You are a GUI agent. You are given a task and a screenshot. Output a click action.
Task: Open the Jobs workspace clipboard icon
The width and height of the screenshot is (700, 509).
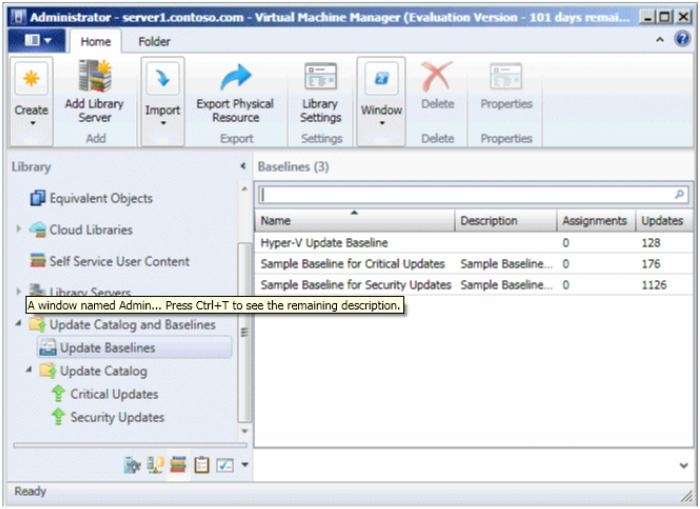click(201, 466)
